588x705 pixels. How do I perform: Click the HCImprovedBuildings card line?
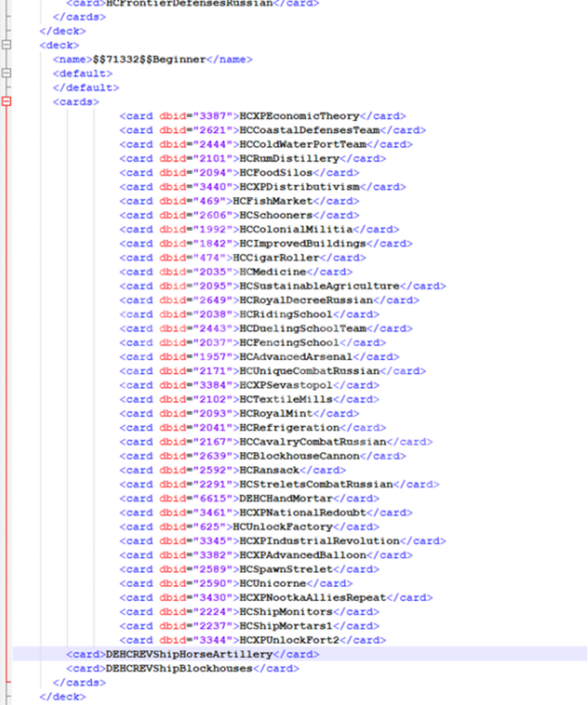pos(266,243)
